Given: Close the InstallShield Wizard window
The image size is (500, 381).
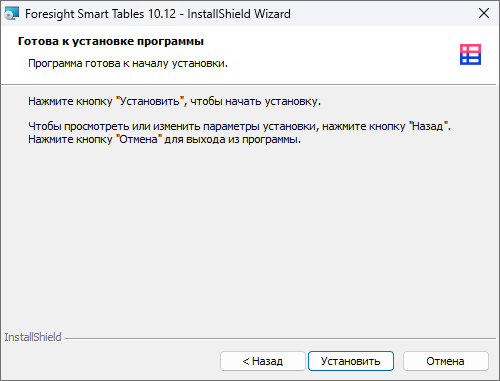Looking at the screenshot, I should pos(484,13).
